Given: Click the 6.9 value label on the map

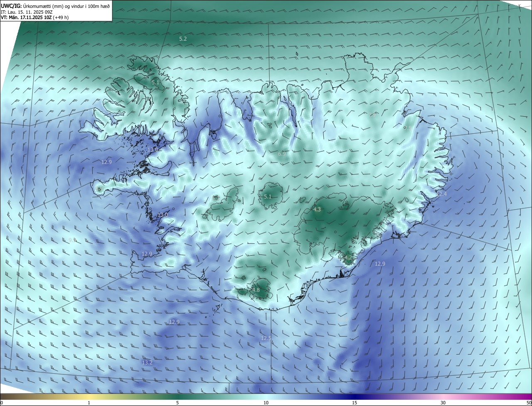Looking at the screenshot, I should pos(282,154).
